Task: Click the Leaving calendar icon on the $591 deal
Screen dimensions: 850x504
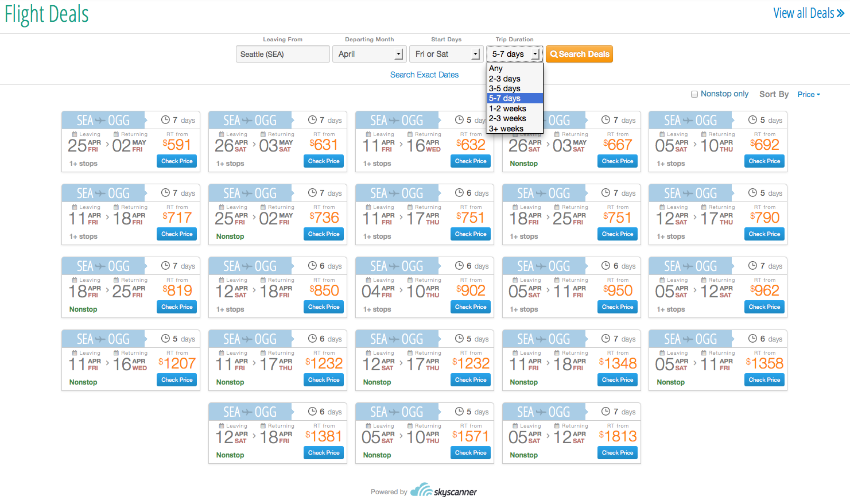Action: pyautogui.click(x=75, y=134)
